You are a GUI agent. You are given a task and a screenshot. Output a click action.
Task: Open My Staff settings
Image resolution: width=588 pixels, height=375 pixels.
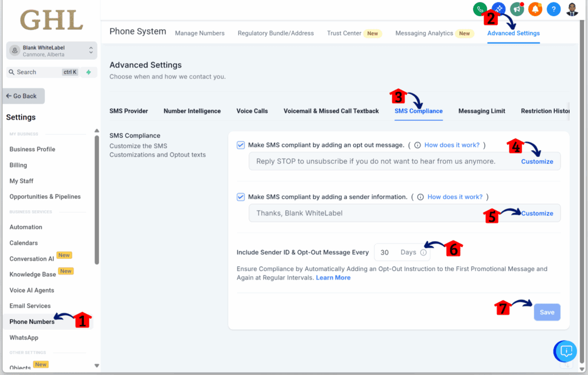pos(21,181)
